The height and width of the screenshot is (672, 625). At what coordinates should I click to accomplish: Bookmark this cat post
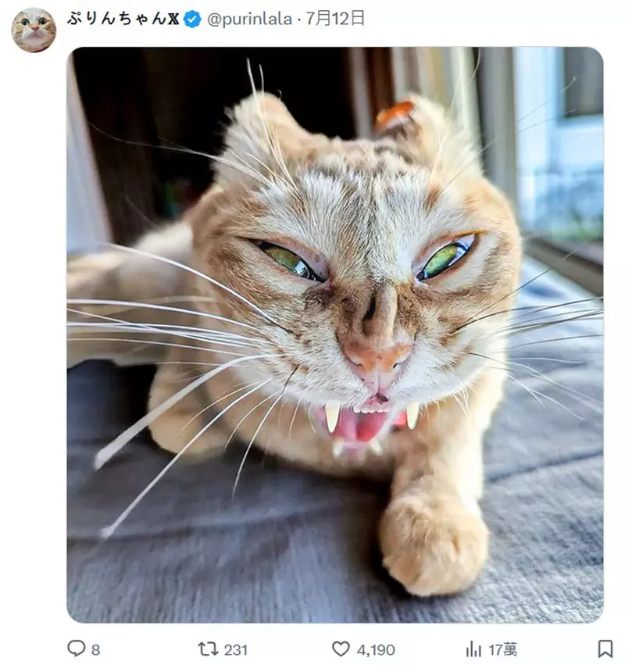(x=605, y=649)
